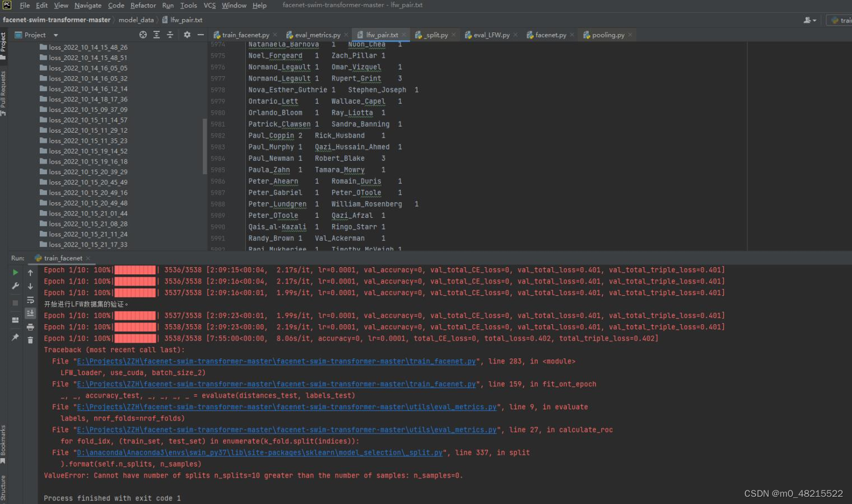Viewport: 852px width, 504px height.
Task: Close the train_facenet.py editor tab
Action: tap(275, 35)
